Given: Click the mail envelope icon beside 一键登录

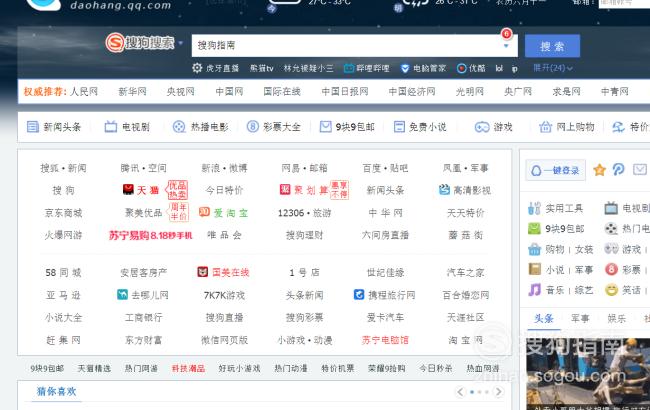Looking at the screenshot, I should tap(640, 169).
